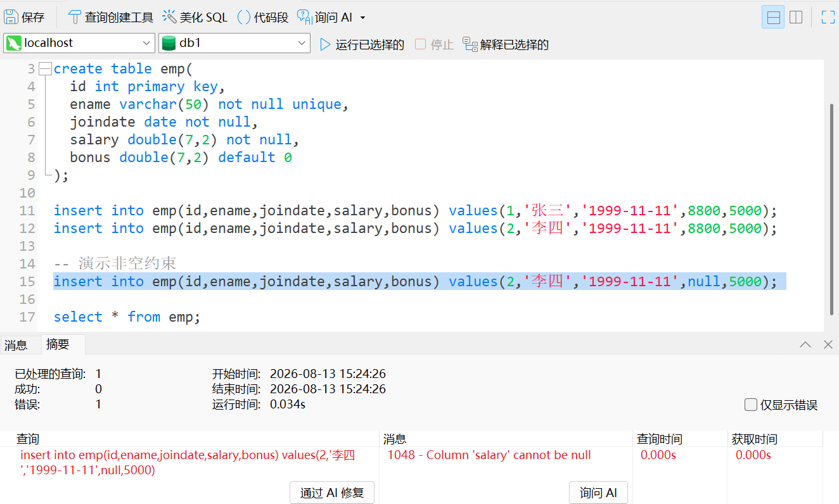Viewport: 839px width, 504px height.
Task: Switch to the Summary (摘要) tab
Action: pos(58,344)
